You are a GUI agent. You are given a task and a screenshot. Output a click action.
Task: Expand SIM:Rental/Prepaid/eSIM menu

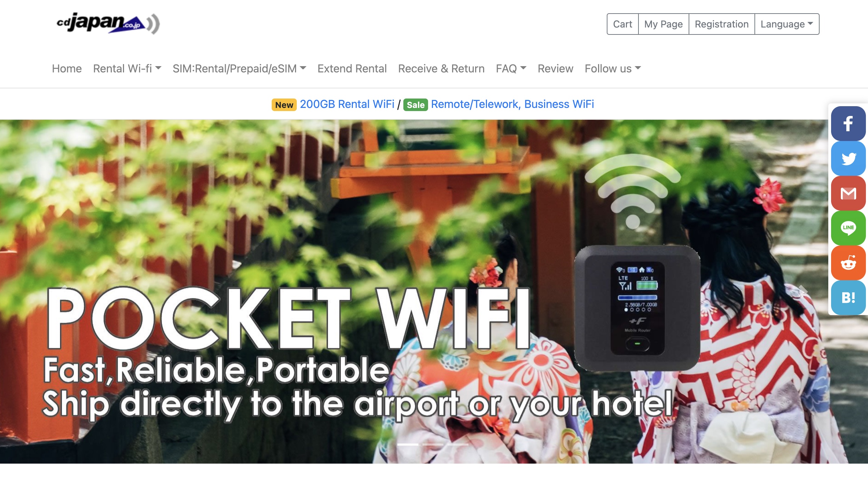pos(239,69)
